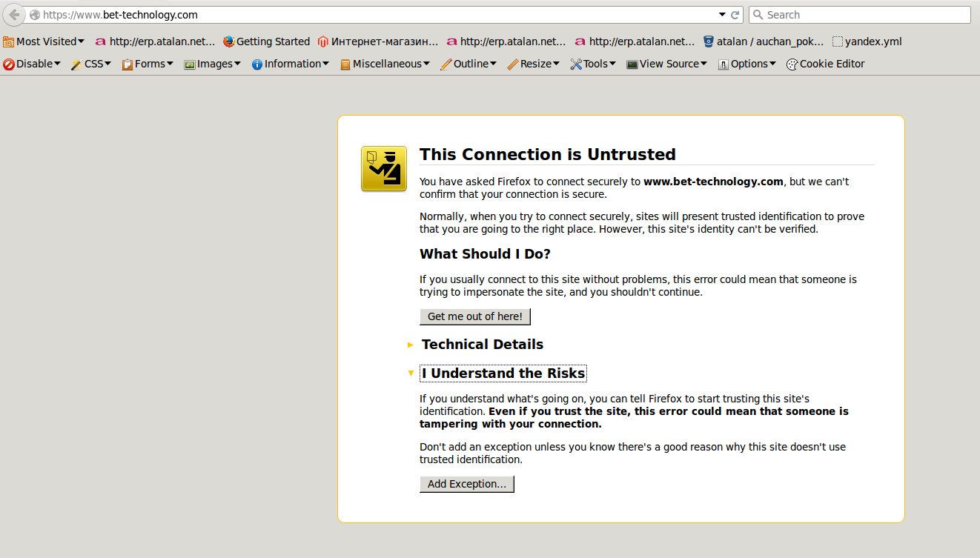Viewport: 980px width, 558px height.
Task: Open URL history dropdown arrow
Action: 723,15
